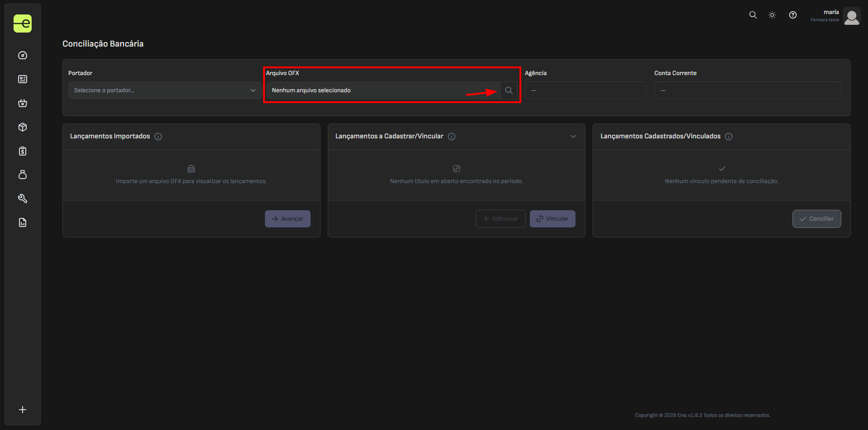Click the plus icon at sidebar bottom
868x430 pixels.
click(23, 410)
